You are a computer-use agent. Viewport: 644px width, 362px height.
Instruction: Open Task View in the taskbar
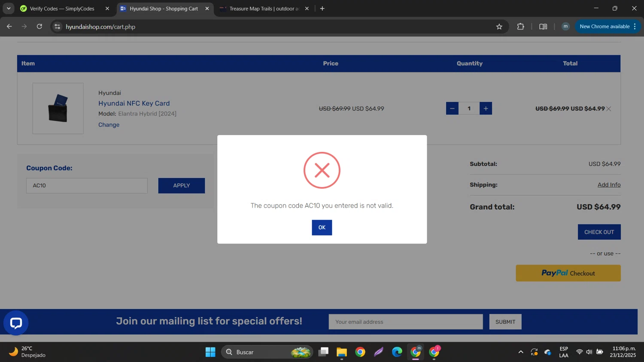(323, 352)
